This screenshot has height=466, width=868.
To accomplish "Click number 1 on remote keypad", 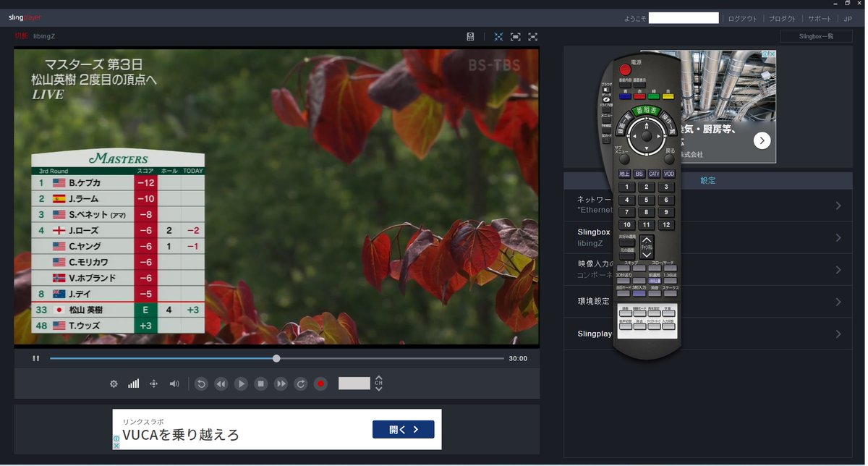I will [x=626, y=187].
